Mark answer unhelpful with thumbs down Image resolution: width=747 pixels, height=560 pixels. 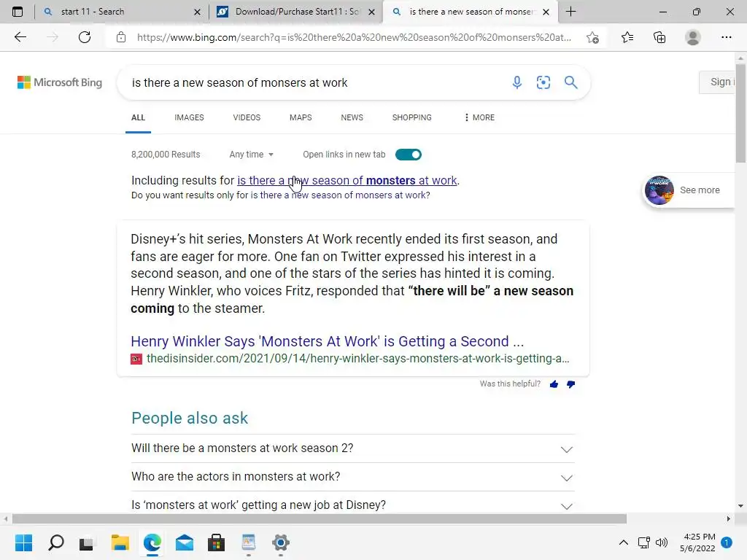(x=570, y=384)
